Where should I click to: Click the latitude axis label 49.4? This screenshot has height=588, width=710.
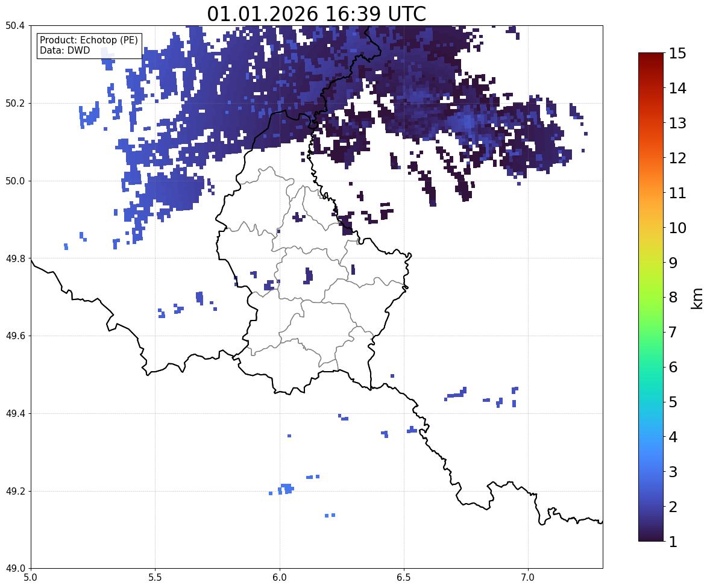pyautogui.click(x=14, y=414)
